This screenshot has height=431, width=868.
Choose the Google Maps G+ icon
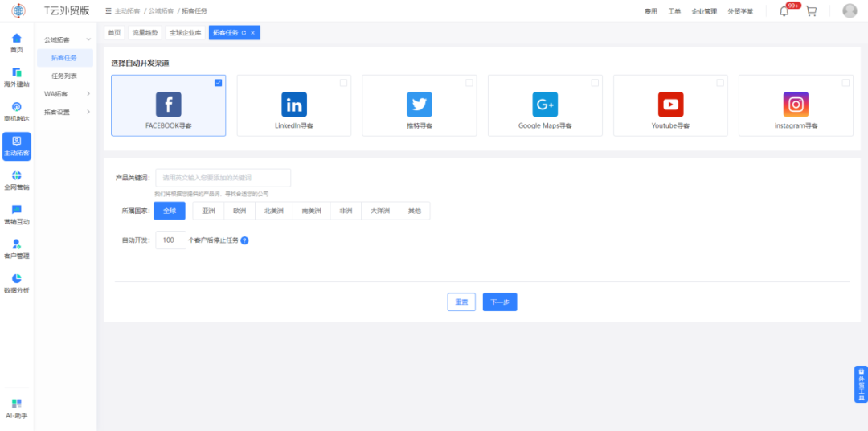[x=545, y=105]
